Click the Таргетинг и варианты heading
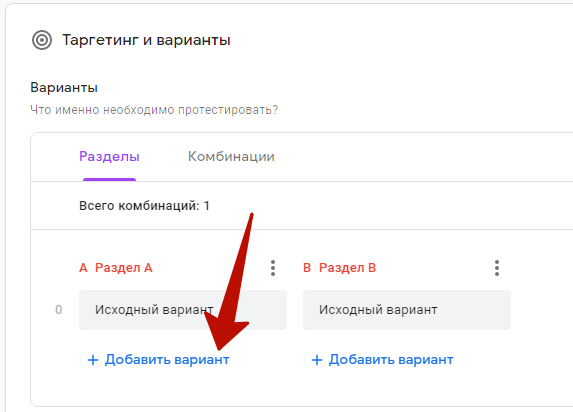 146,40
